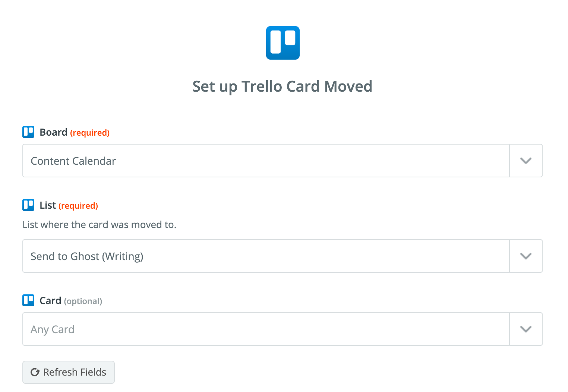Click the 'List where the card was moved to' hint
Screen dimensions: 568x392
pos(100,225)
